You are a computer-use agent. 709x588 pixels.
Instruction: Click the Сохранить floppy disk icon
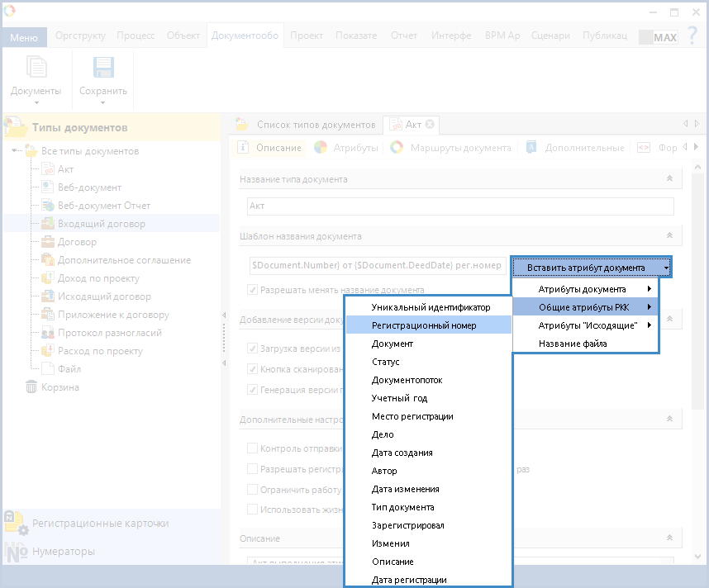pos(102,69)
